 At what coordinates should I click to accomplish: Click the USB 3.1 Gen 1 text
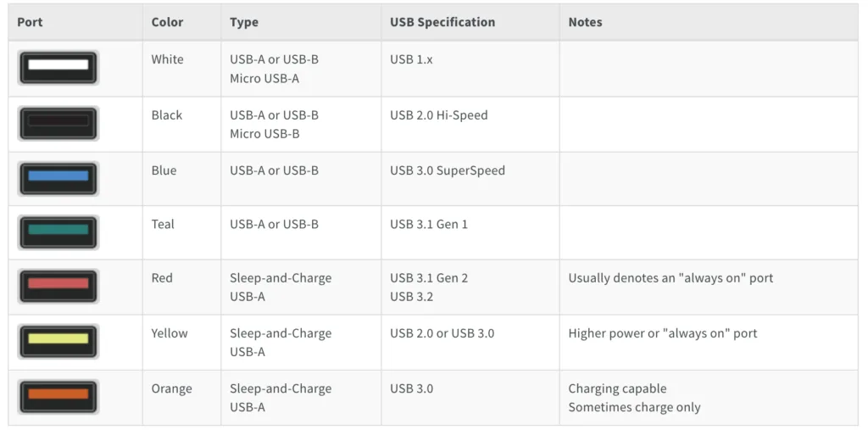[x=429, y=224]
